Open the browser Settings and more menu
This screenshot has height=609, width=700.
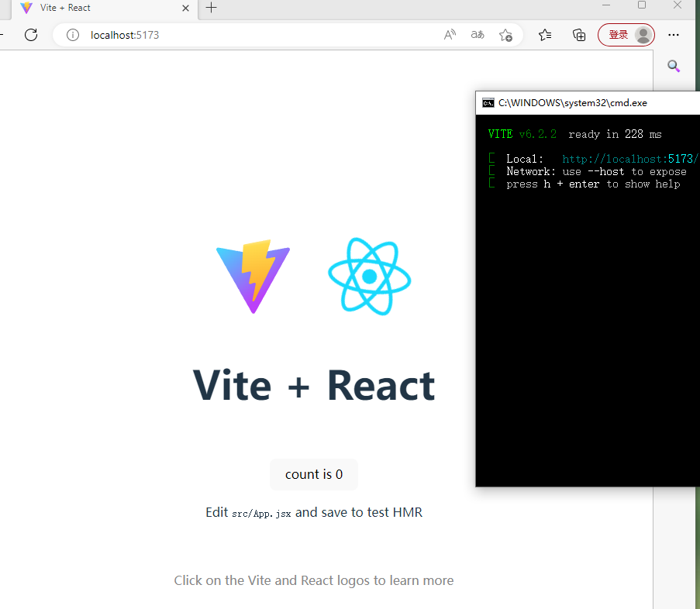click(673, 35)
